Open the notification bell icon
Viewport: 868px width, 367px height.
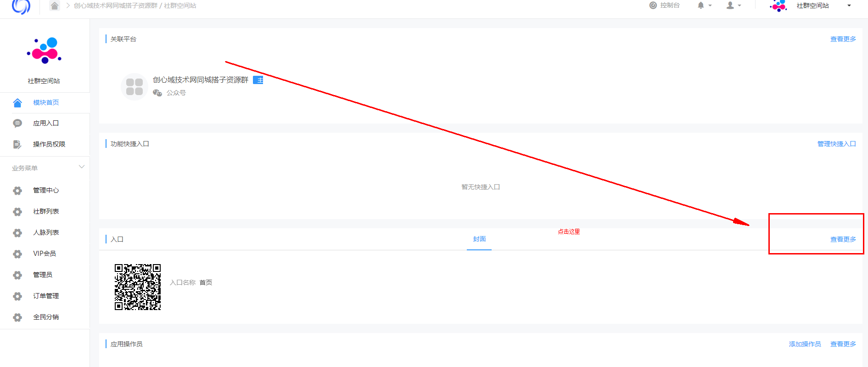pos(700,6)
